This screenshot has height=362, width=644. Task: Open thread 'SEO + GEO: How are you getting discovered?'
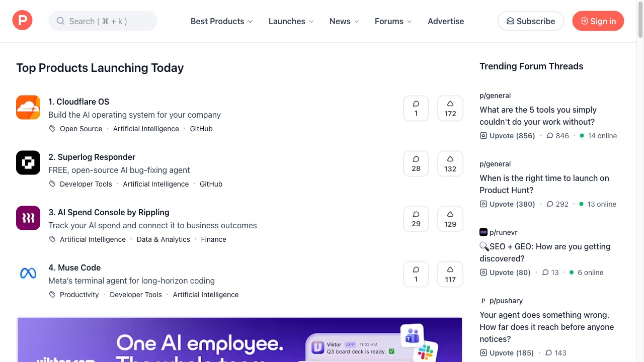click(x=545, y=252)
